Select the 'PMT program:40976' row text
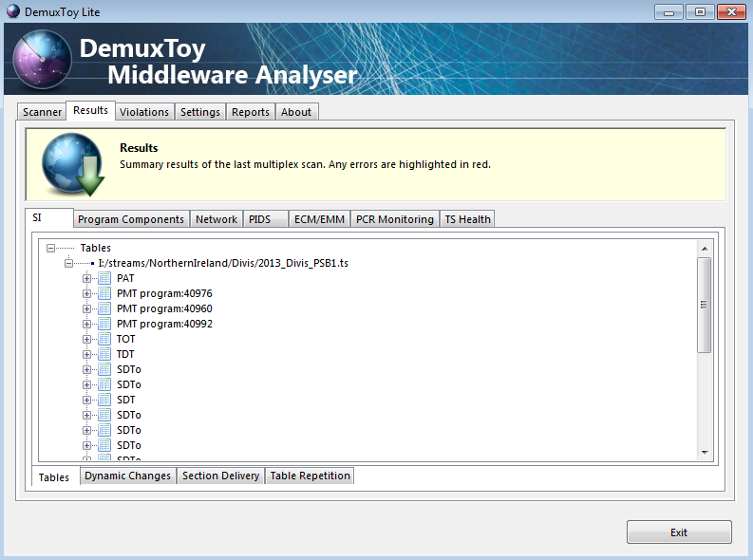753x560 pixels. click(x=164, y=293)
